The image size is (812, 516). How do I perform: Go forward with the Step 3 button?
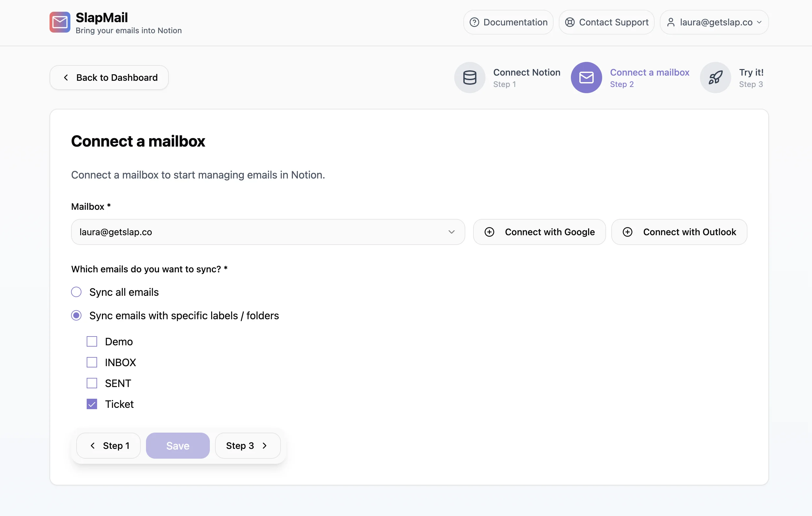(x=248, y=446)
